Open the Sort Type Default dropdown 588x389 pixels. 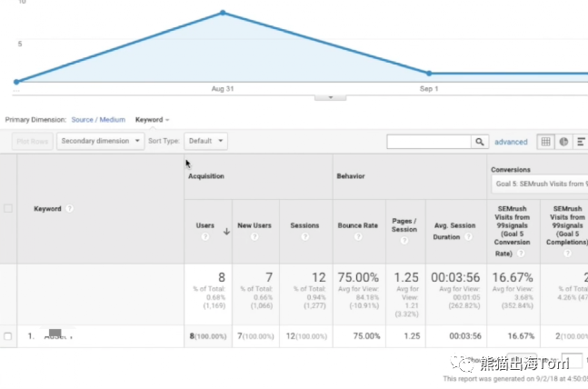205,142
